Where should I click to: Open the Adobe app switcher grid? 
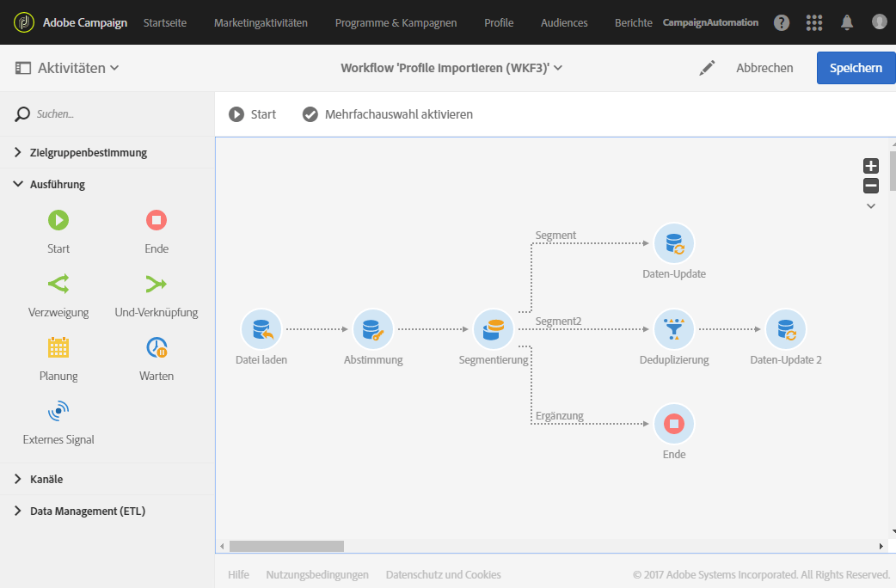tap(814, 22)
